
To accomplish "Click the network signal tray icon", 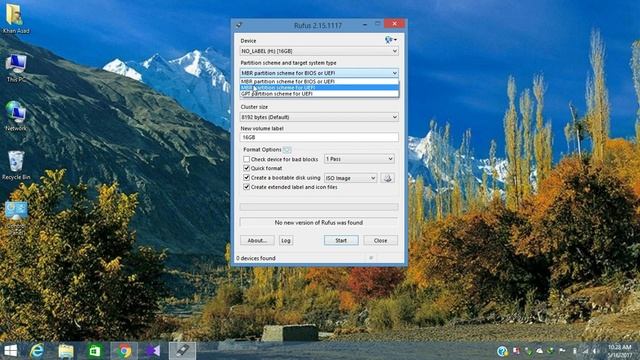I will (x=585, y=351).
